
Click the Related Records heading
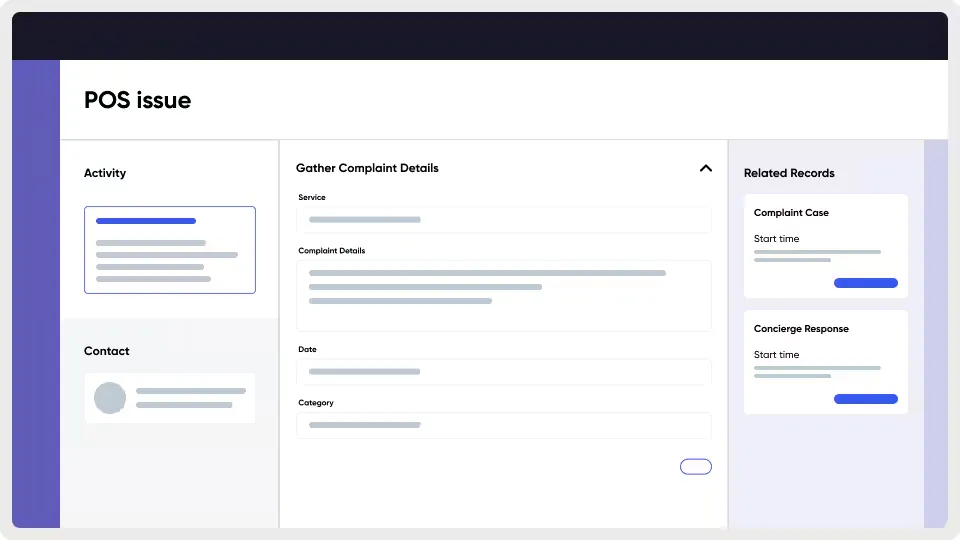click(789, 173)
